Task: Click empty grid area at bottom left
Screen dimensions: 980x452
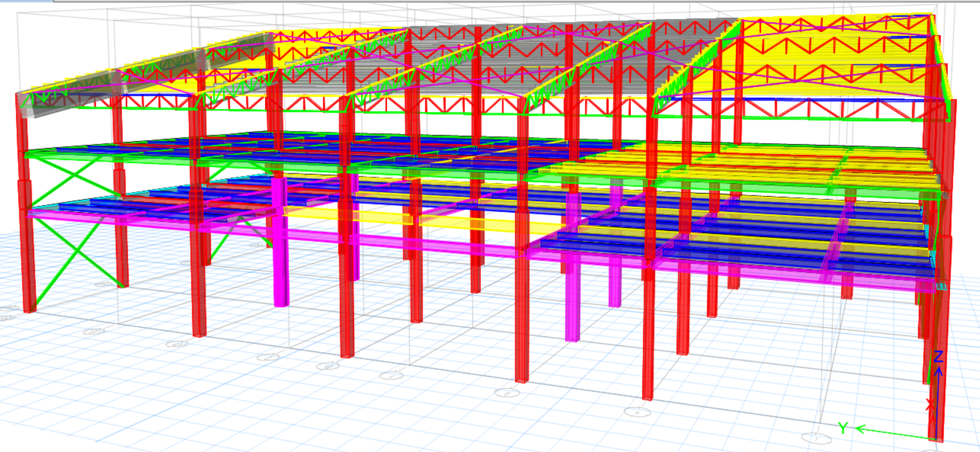Action: [x=92, y=398]
